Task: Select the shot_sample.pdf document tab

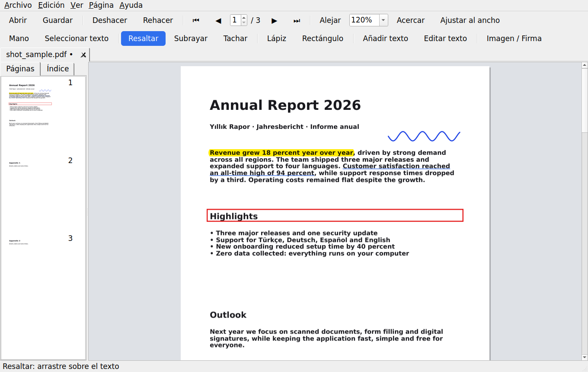Action: [45, 55]
